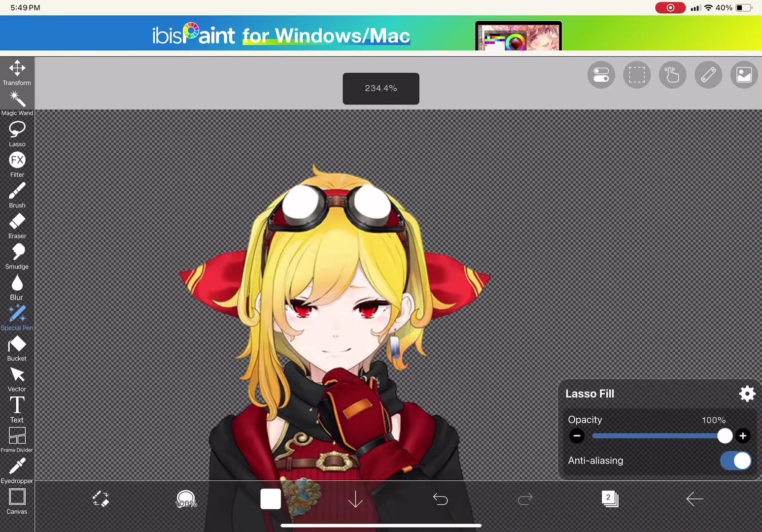The height and width of the screenshot is (532, 762).
Task: Increase opacity with the plus button
Action: tap(743, 436)
